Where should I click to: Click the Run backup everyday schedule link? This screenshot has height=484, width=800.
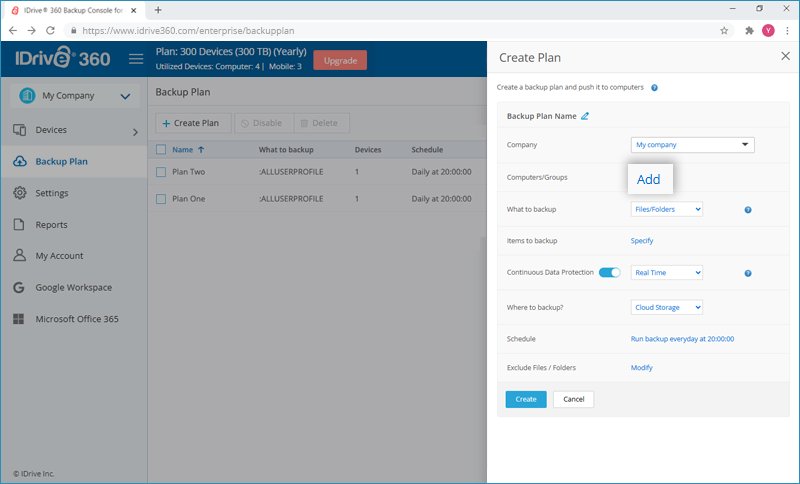[x=682, y=339]
